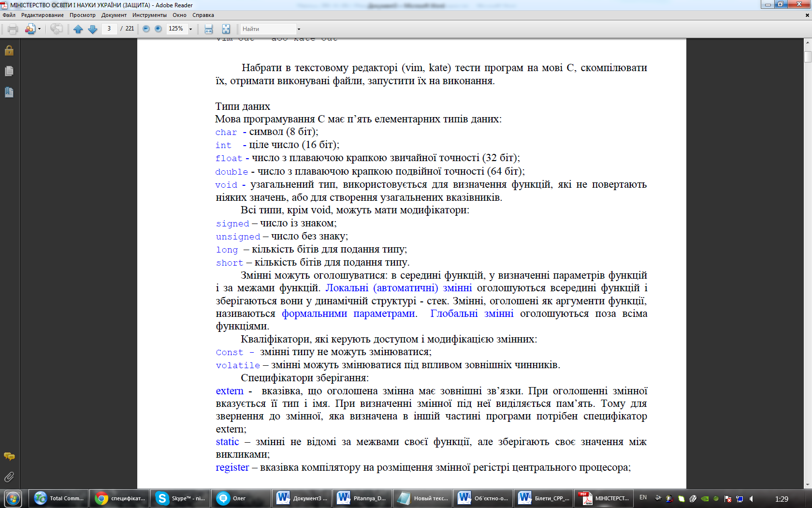The height and width of the screenshot is (508, 812).
Task: Open the Pages thumbnails panel icon
Action: point(9,71)
